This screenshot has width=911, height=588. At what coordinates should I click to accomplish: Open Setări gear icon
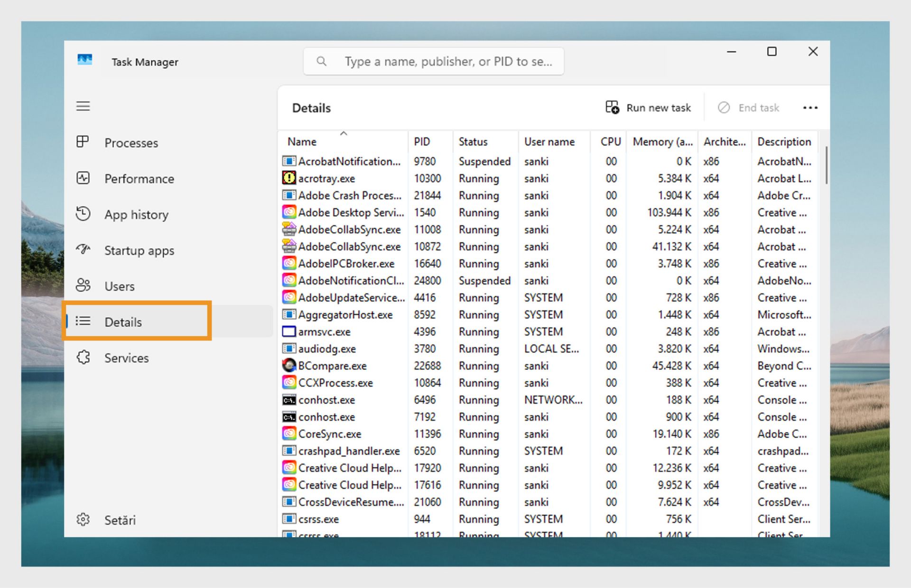[x=83, y=519]
